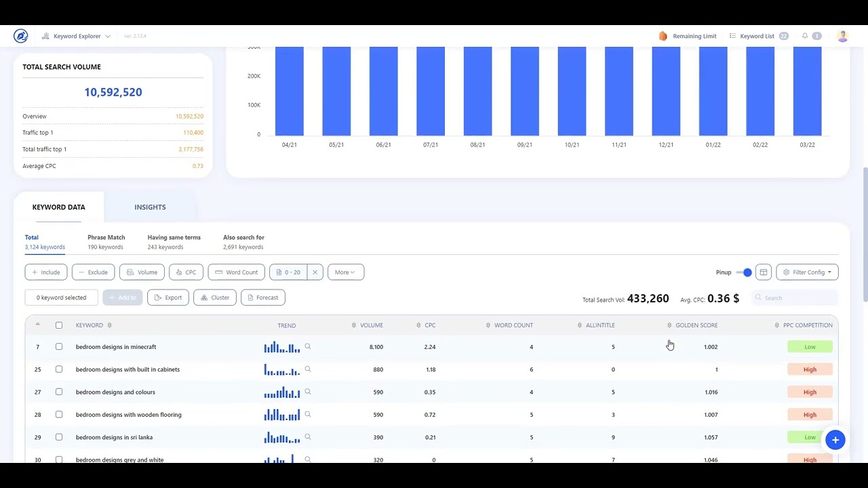Open the Filter Config dropdown
868x488 pixels.
coord(807,272)
